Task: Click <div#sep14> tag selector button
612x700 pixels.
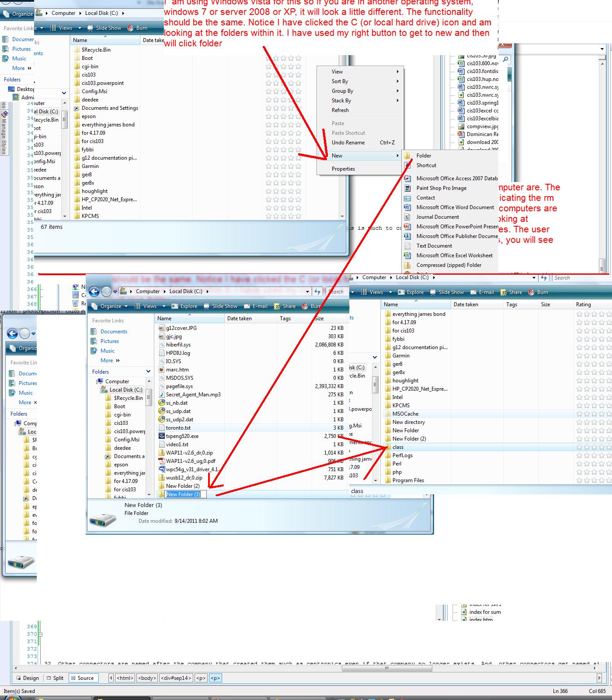Action: tap(176, 678)
